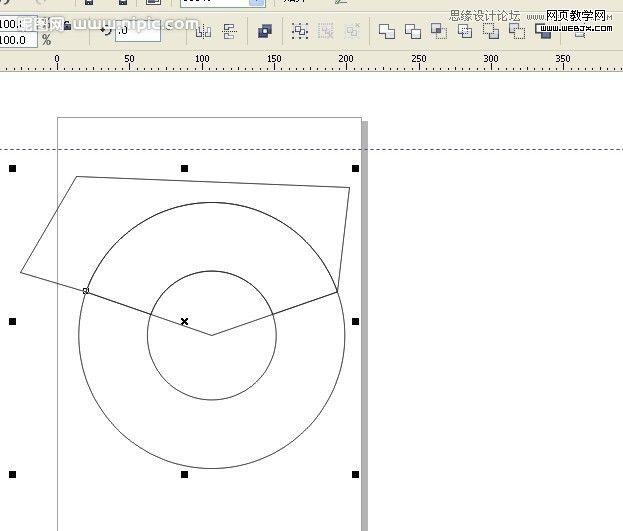Apply Back Minus Front shaping
Viewport: 623px width, 531px height.
(x=517, y=31)
